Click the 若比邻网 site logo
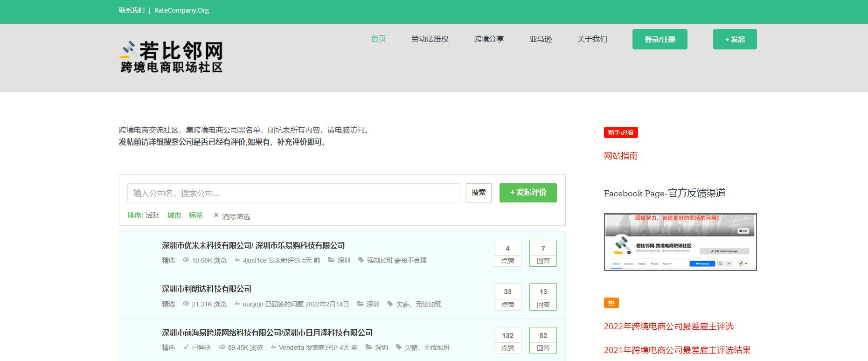Screen dimensions: 868x361 [x=171, y=57]
